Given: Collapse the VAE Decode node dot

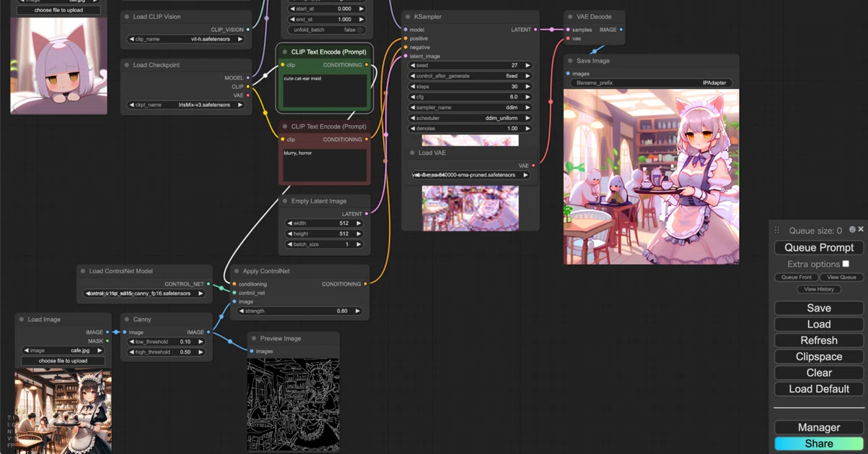Looking at the screenshot, I should coord(570,17).
